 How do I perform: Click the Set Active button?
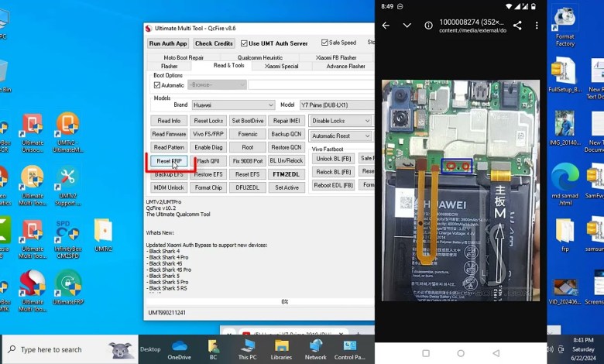pyautogui.click(x=287, y=187)
